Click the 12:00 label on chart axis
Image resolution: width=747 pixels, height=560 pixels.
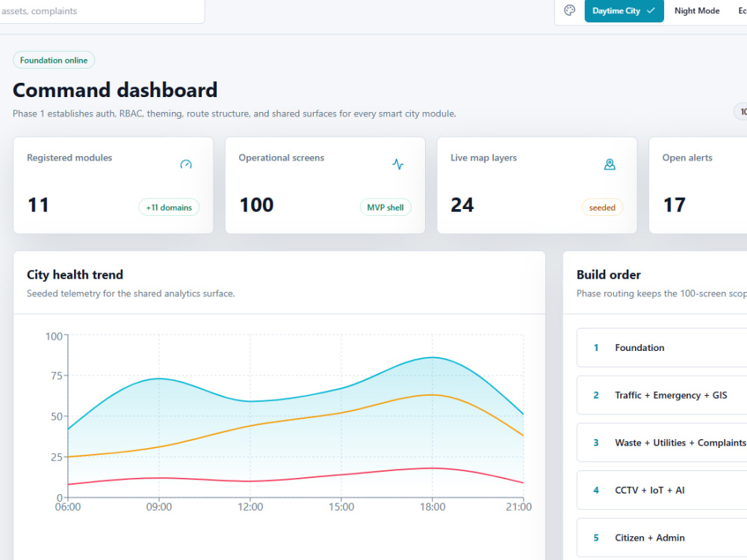tap(250, 507)
